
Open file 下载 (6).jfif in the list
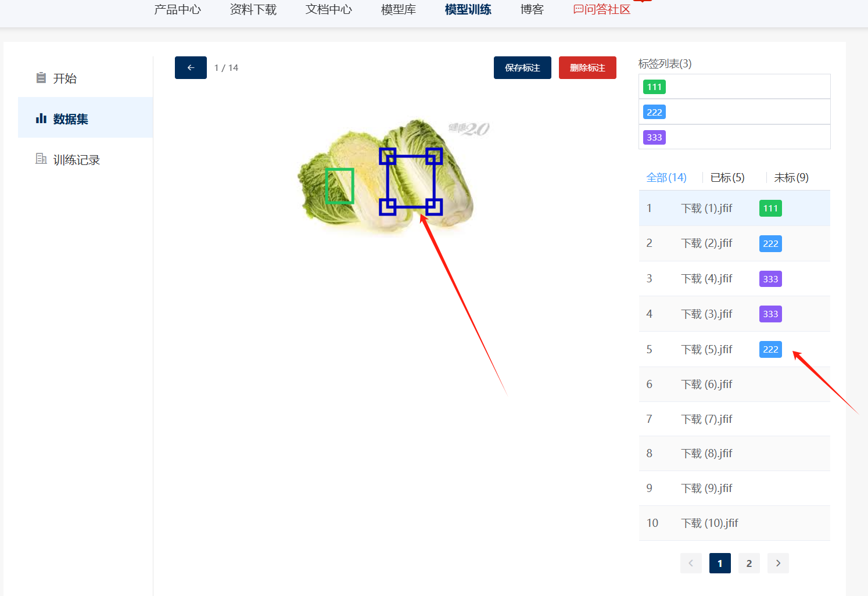(x=706, y=385)
